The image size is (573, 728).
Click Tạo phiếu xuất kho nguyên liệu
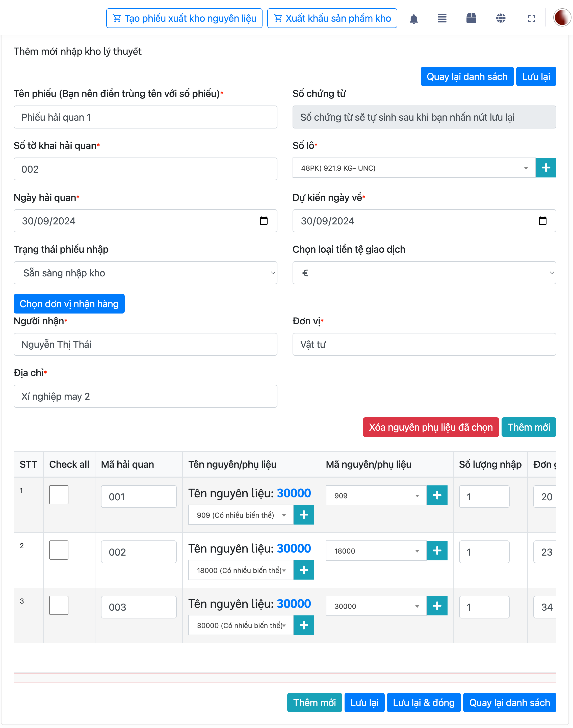(184, 18)
